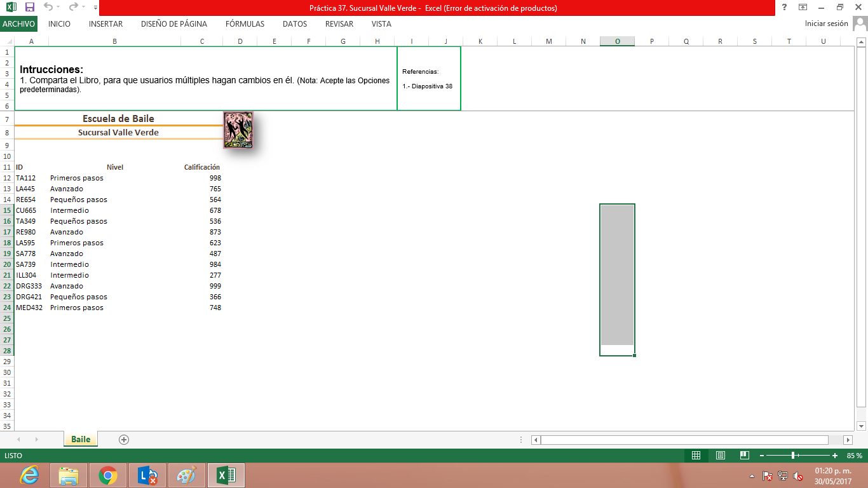Select column O header
The width and height of the screenshot is (868, 488).
(617, 41)
